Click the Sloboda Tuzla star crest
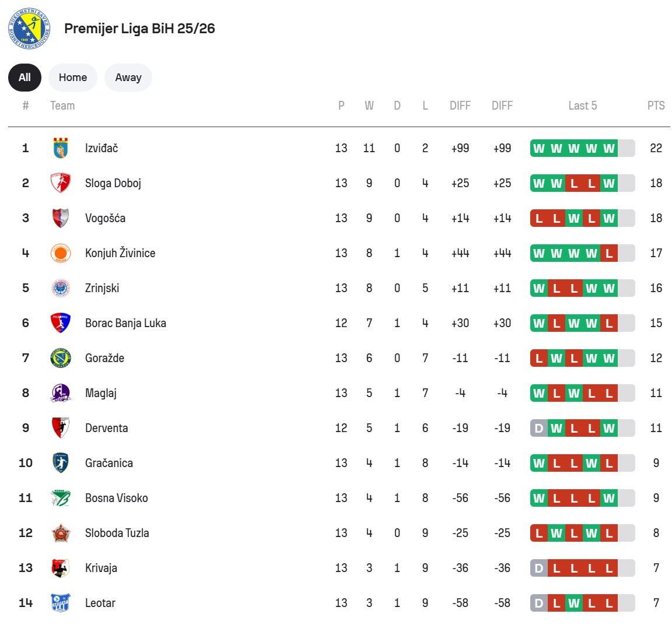672x635 pixels. (x=61, y=533)
